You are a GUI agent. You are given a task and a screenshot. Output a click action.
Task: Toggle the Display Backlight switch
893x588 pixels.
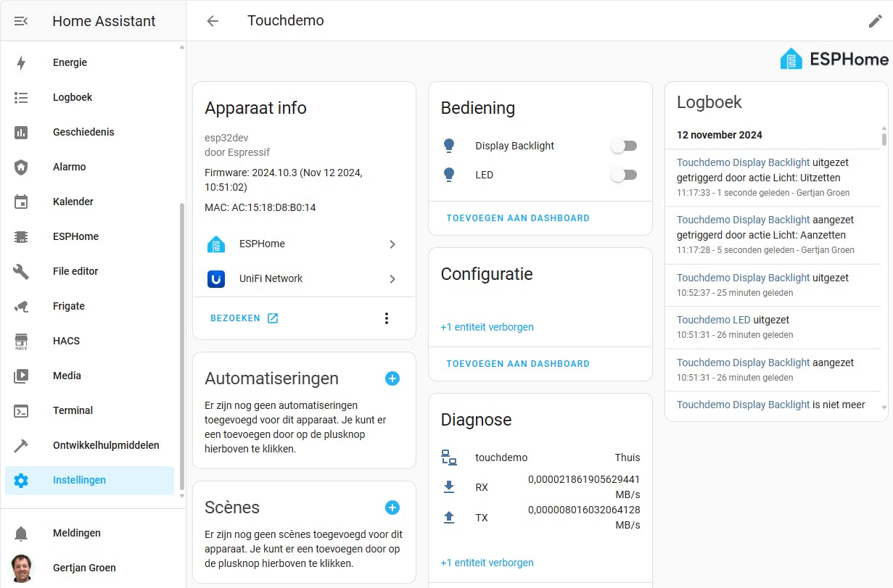624,146
